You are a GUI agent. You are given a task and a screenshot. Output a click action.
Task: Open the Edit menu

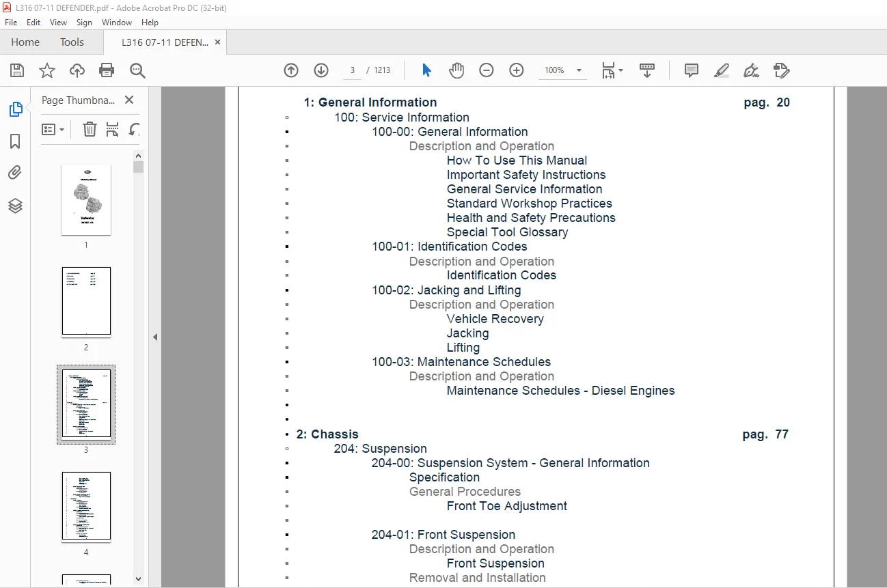tap(33, 23)
